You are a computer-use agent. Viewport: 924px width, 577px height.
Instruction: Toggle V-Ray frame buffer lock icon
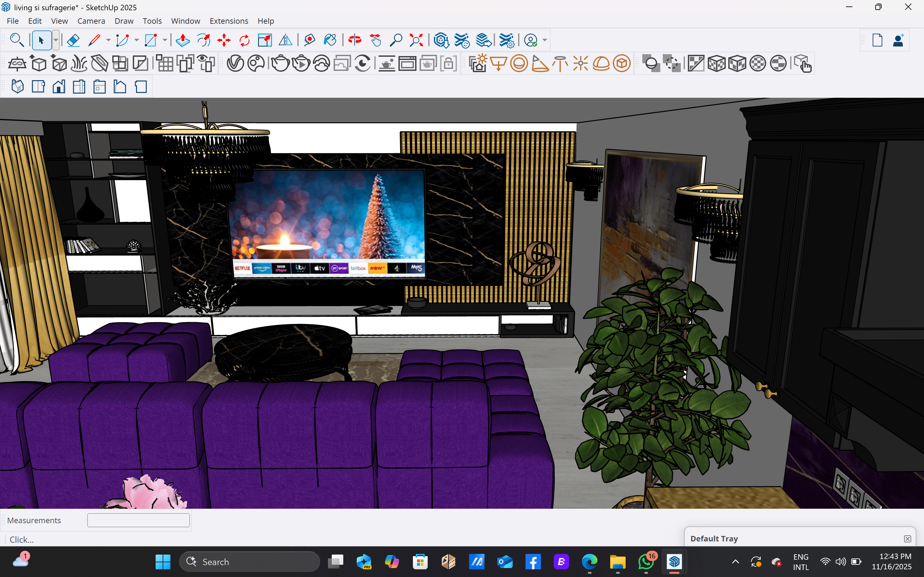coord(448,63)
